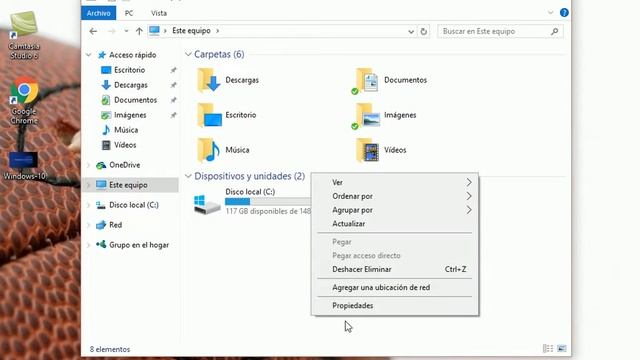Open Red in the navigation pane
The image size is (640, 360).
point(115,225)
